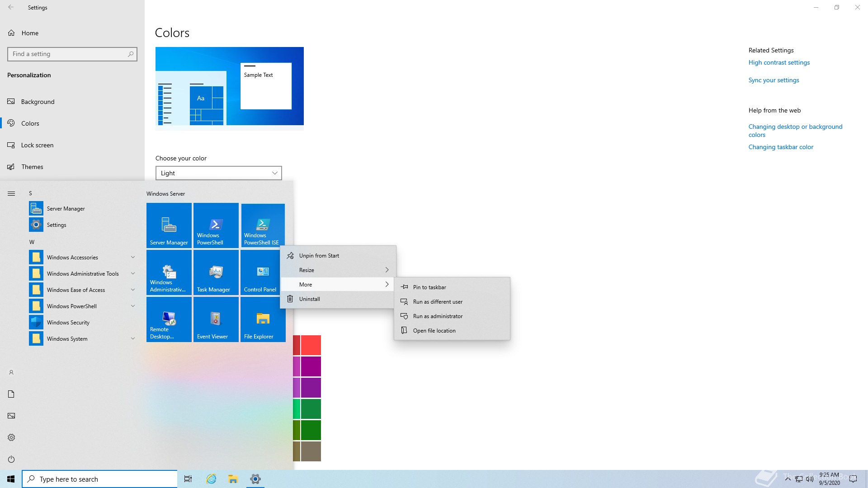The image size is (868, 488).
Task: Launch Windows PowerShell tile
Action: click(x=216, y=225)
